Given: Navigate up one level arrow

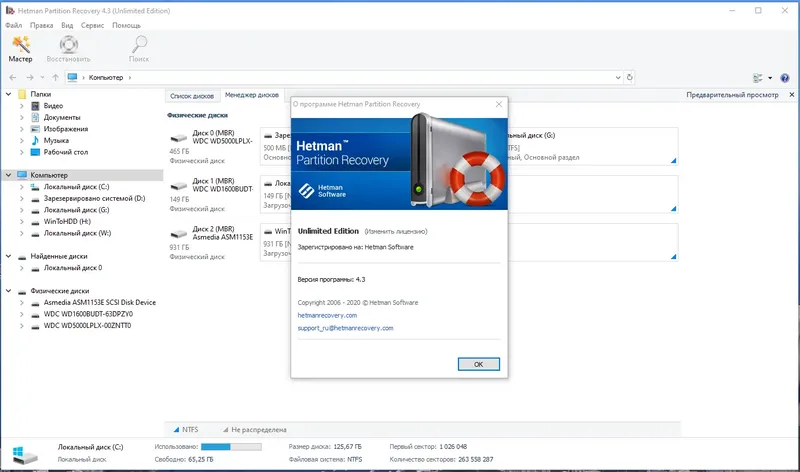Looking at the screenshot, I should pos(55,78).
